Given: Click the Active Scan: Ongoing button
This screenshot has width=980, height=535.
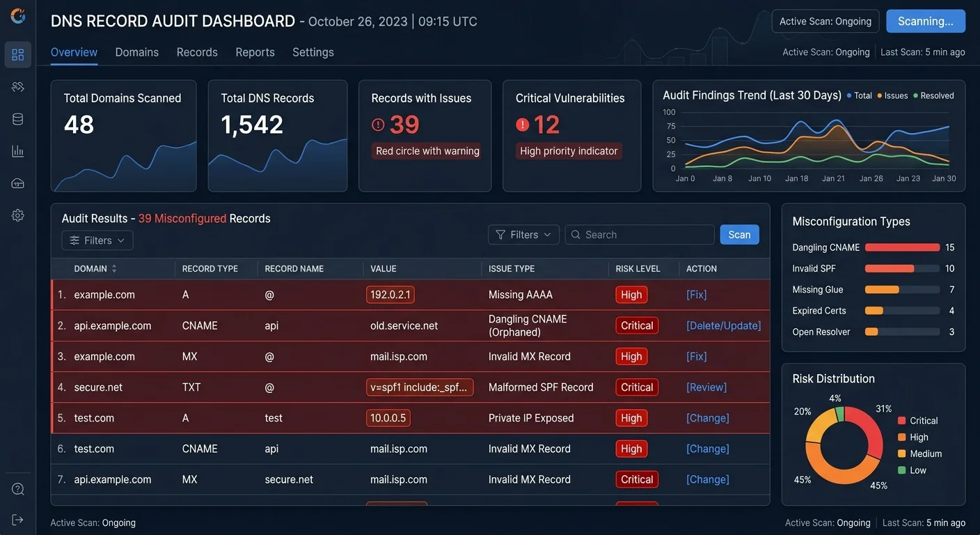Looking at the screenshot, I should 825,21.
